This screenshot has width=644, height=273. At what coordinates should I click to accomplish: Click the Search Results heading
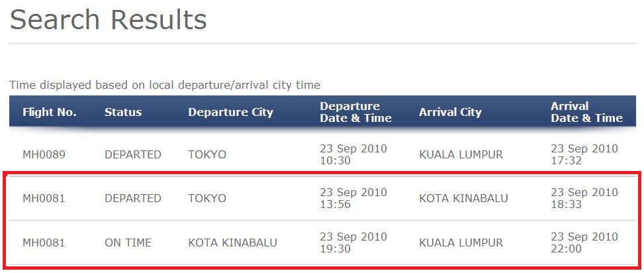pos(108,20)
